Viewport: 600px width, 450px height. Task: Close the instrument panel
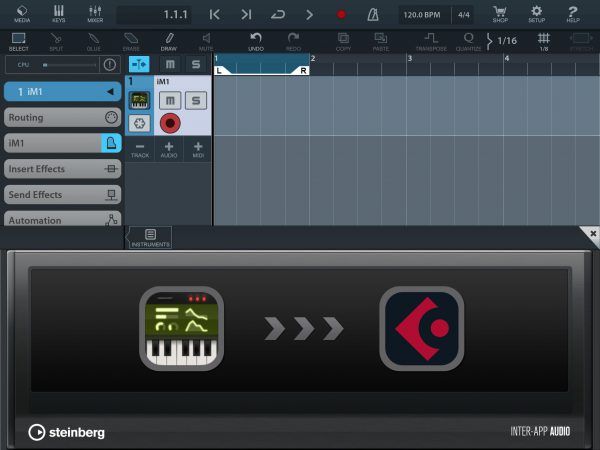tap(592, 233)
